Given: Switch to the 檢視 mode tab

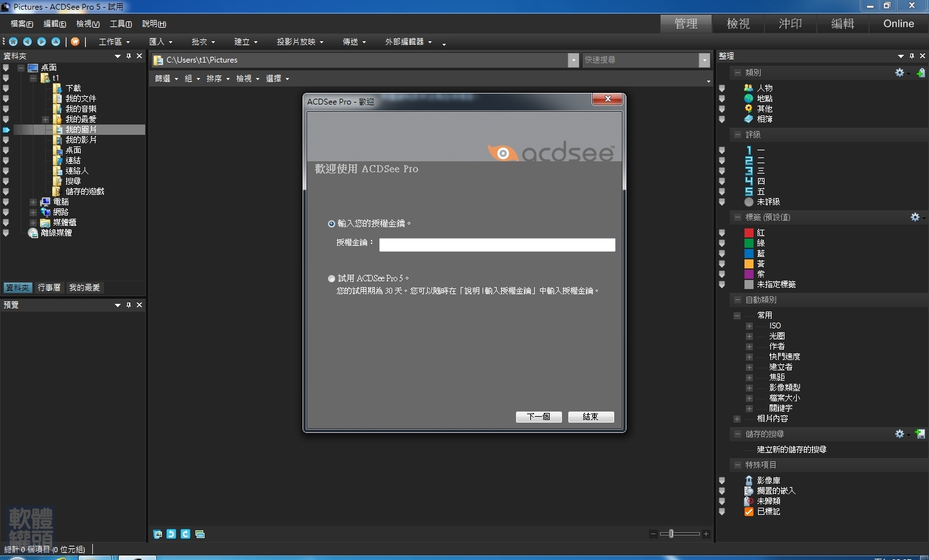Looking at the screenshot, I should 738,23.
